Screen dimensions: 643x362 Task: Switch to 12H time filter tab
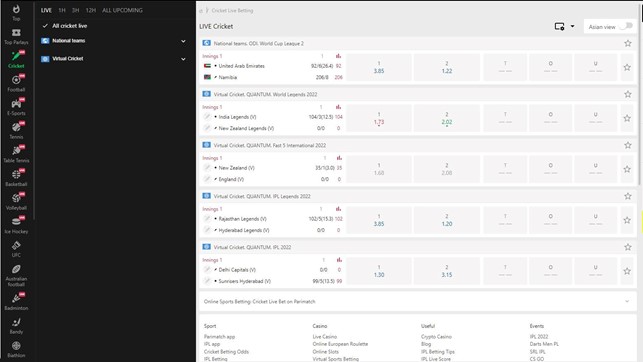[x=91, y=10]
